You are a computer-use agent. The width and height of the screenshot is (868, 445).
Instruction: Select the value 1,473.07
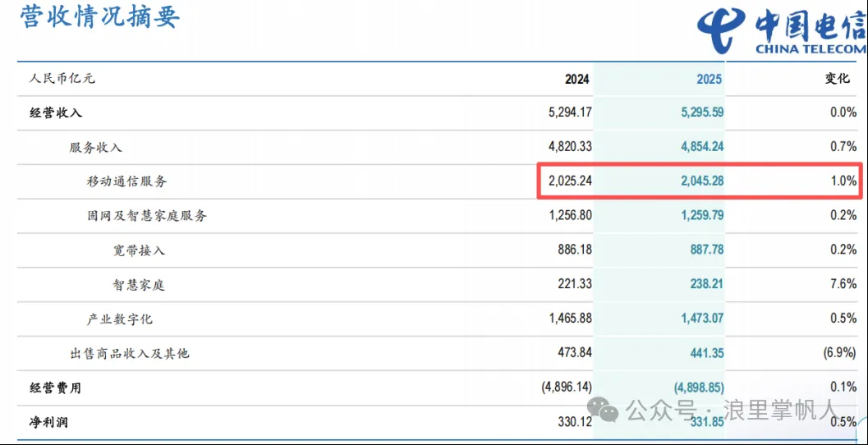coord(701,319)
